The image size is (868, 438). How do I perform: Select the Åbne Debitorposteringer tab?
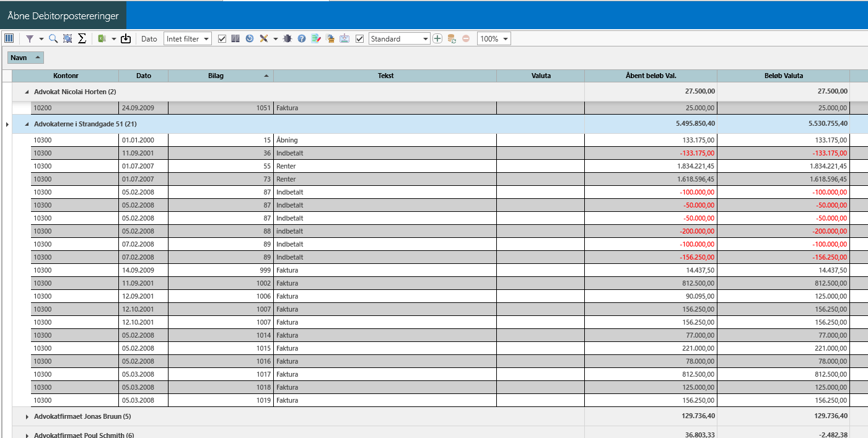pyautogui.click(x=63, y=15)
